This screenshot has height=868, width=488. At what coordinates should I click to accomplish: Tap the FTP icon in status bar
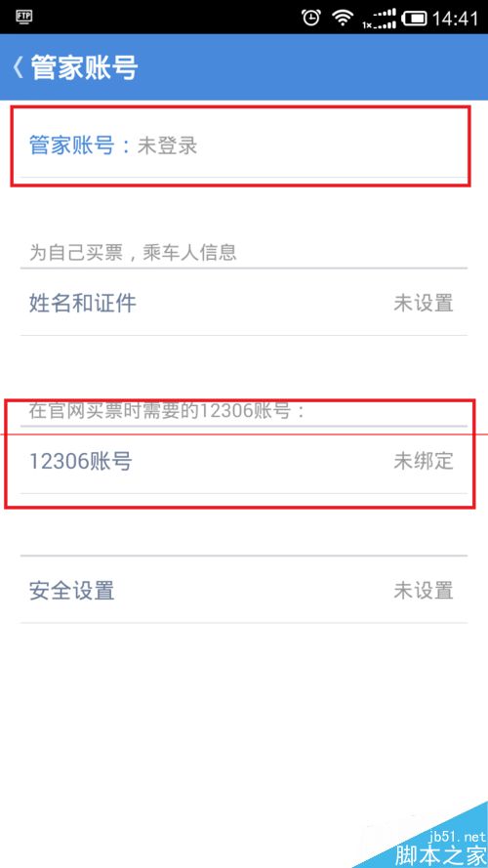coord(23,18)
